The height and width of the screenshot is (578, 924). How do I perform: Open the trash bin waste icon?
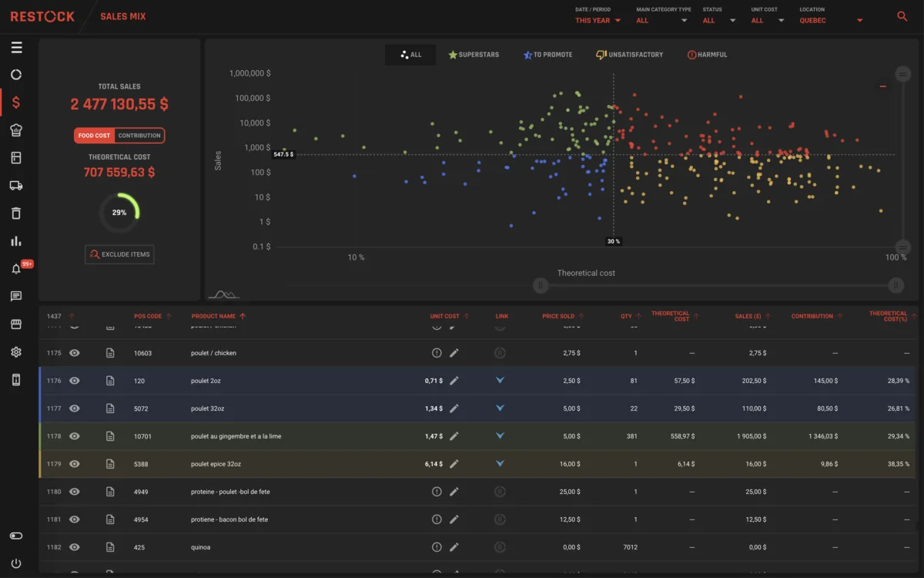pos(16,213)
